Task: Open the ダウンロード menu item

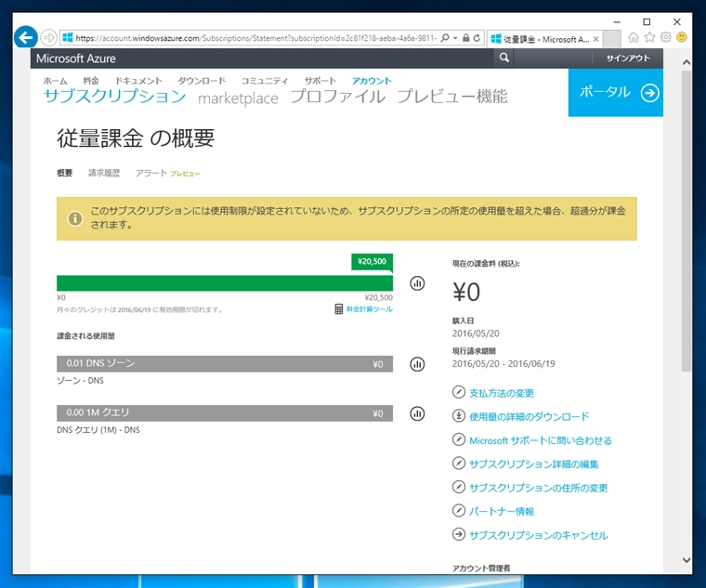Action: point(202,81)
